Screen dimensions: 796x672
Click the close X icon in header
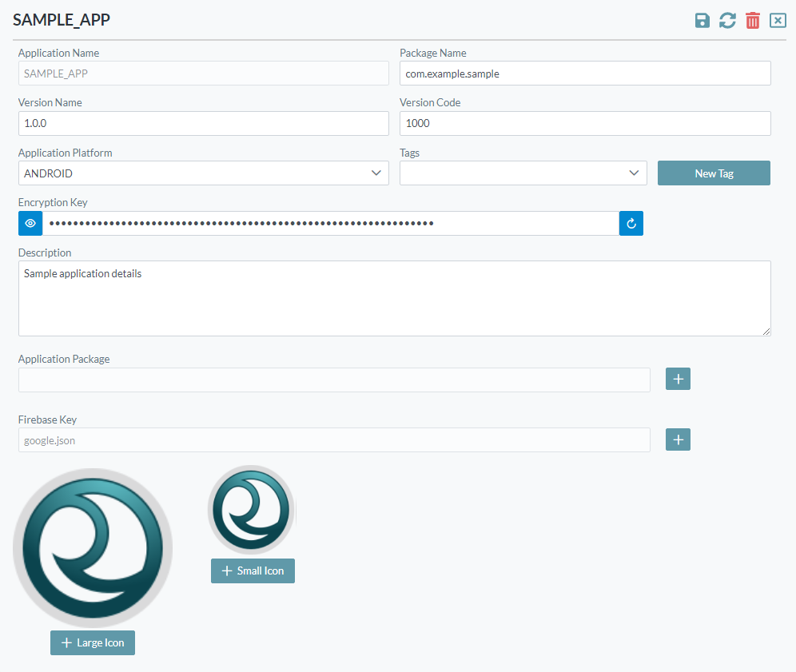point(778,21)
